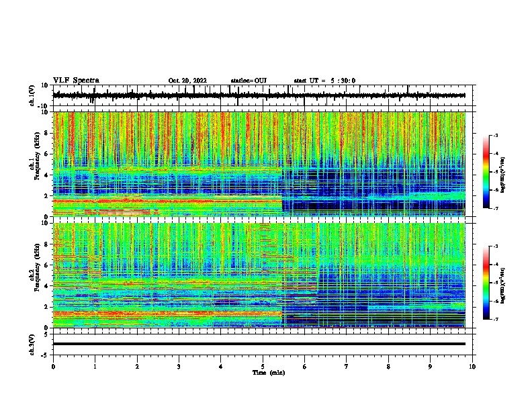Click the ch.1 color scale bar

pyautogui.click(x=486, y=172)
